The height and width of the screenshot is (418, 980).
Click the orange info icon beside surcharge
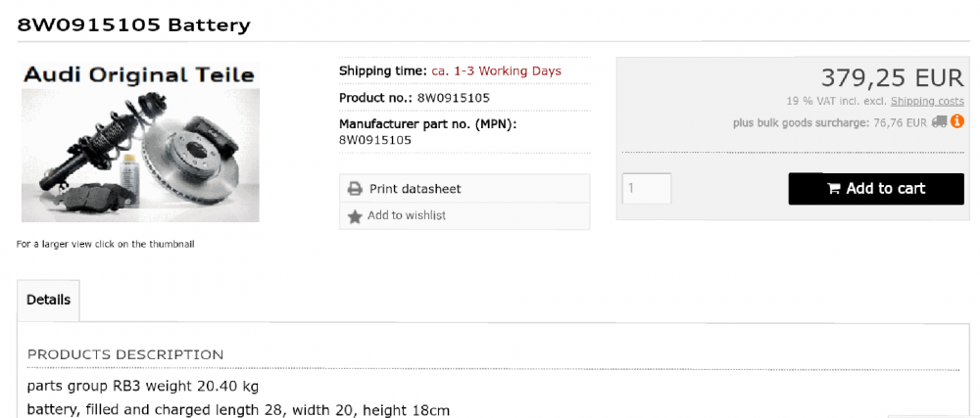point(956,121)
